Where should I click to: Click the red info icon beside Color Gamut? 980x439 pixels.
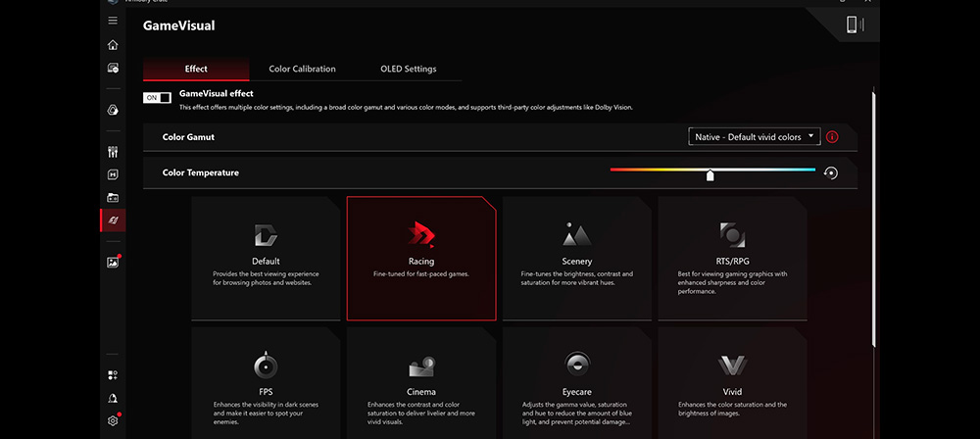[832, 137]
